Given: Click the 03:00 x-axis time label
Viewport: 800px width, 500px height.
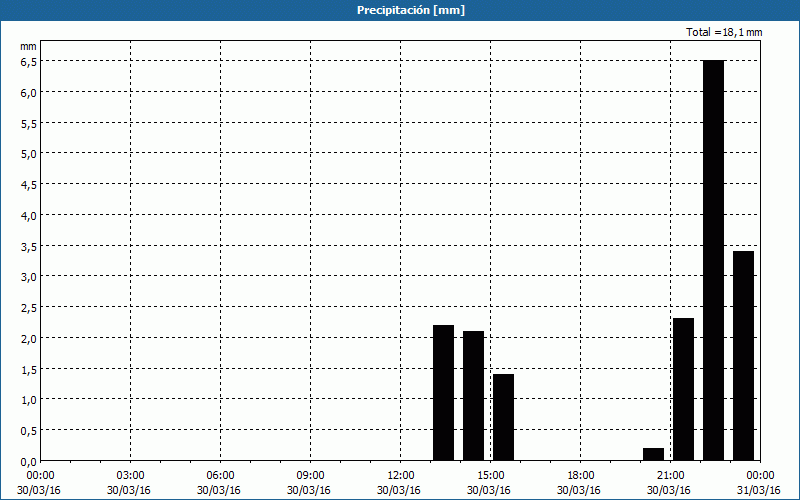Looking at the screenshot, I should coord(130,476).
